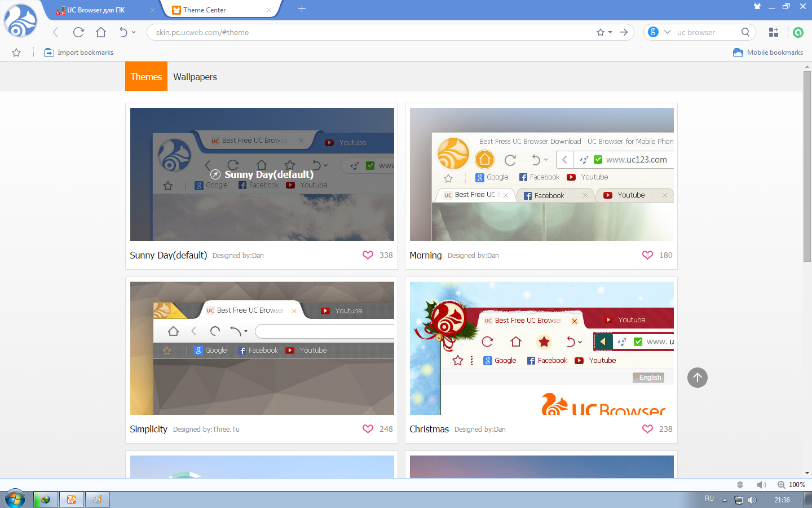Switch to the UC Browser для ПК tab
Screen dimensions: 812x508
coord(101,10)
